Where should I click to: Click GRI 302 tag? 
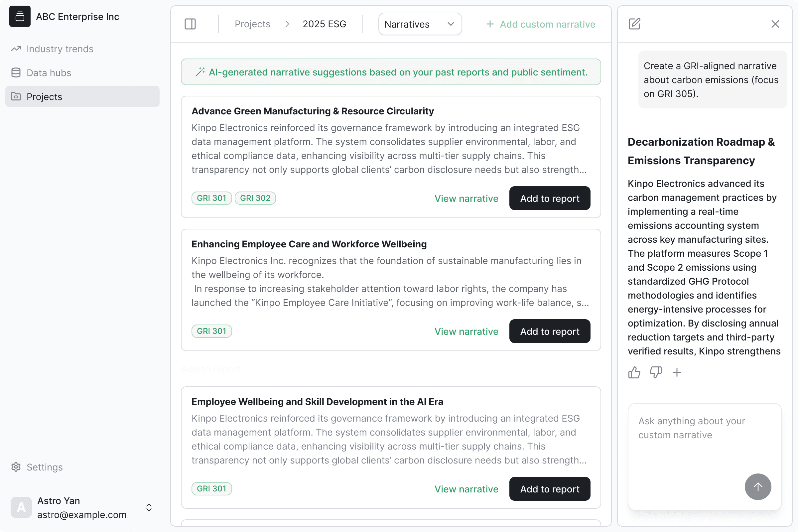[255, 198]
